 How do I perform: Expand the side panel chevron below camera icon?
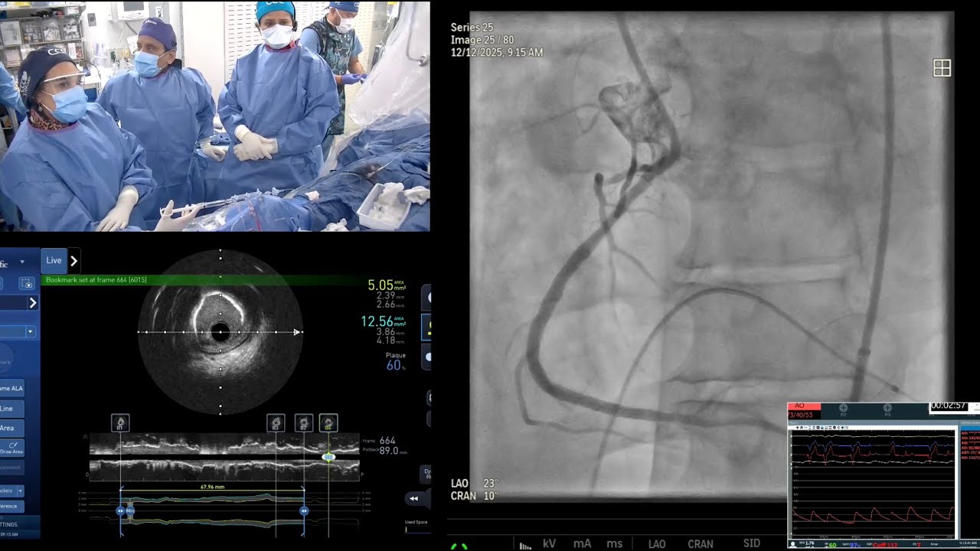(33, 303)
